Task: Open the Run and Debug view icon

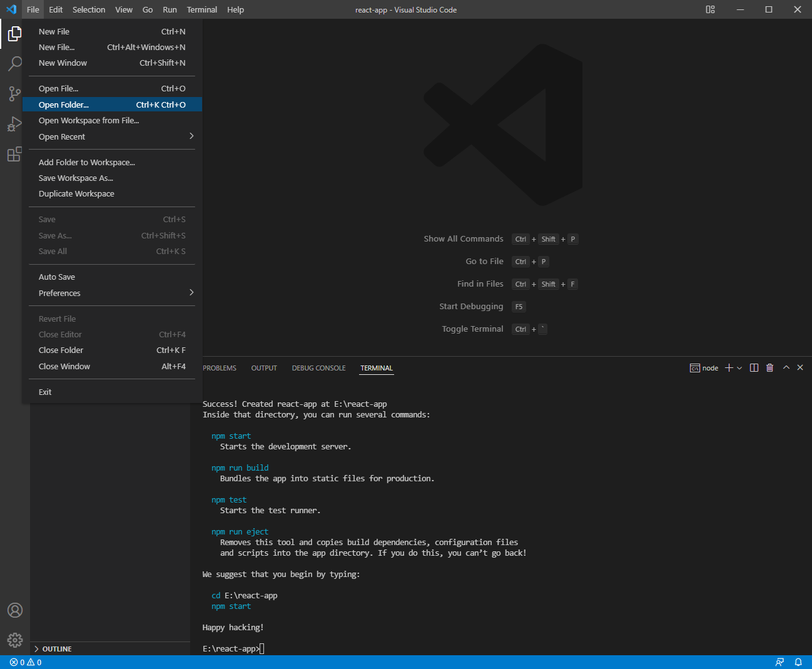Action: 14,124
